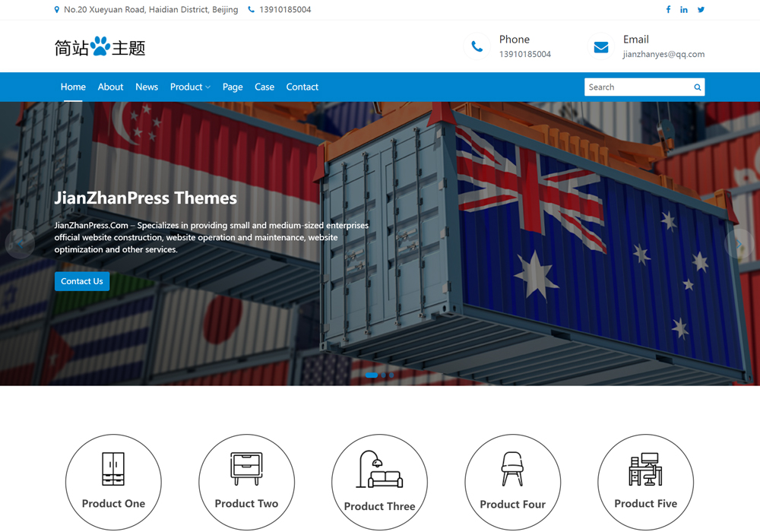Viewport: 760px width, 532px height.
Task: Click the phone number 13910185004 link
Action: pyautogui.click(x=286, y=9)
